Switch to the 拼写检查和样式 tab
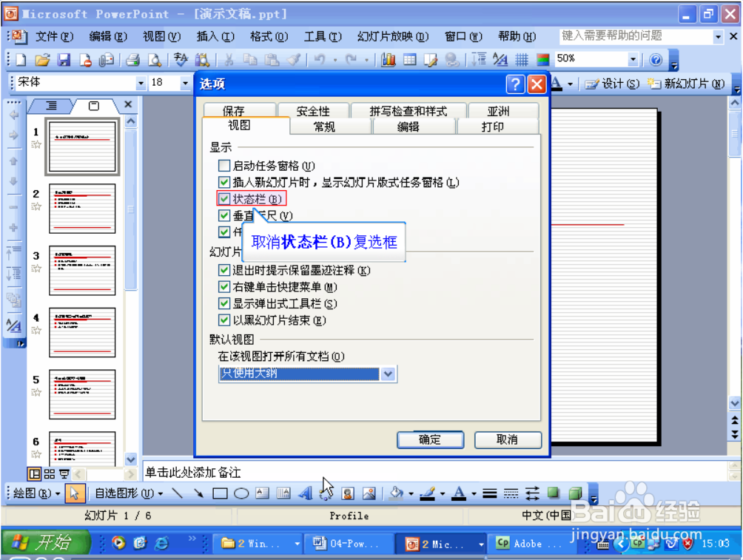 coord(408,111)
